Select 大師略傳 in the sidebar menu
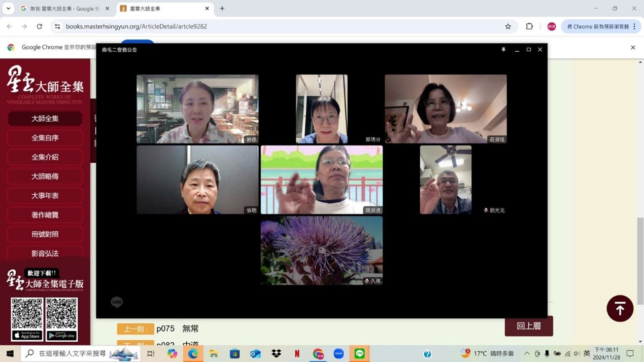 45,176
